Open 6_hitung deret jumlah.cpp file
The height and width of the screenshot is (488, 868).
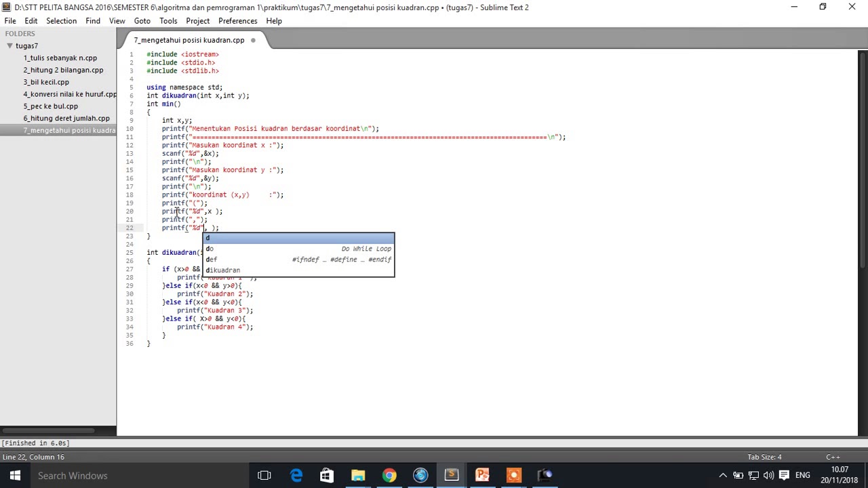click(66, 119)
